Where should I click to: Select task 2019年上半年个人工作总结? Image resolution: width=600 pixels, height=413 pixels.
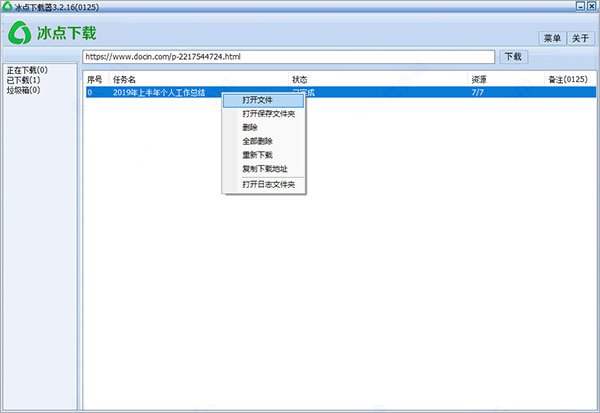159,92
